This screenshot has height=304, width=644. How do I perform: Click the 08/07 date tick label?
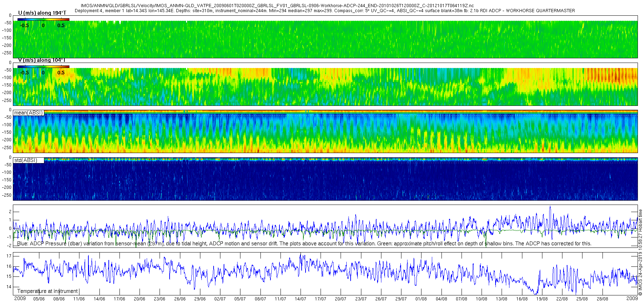260,299
